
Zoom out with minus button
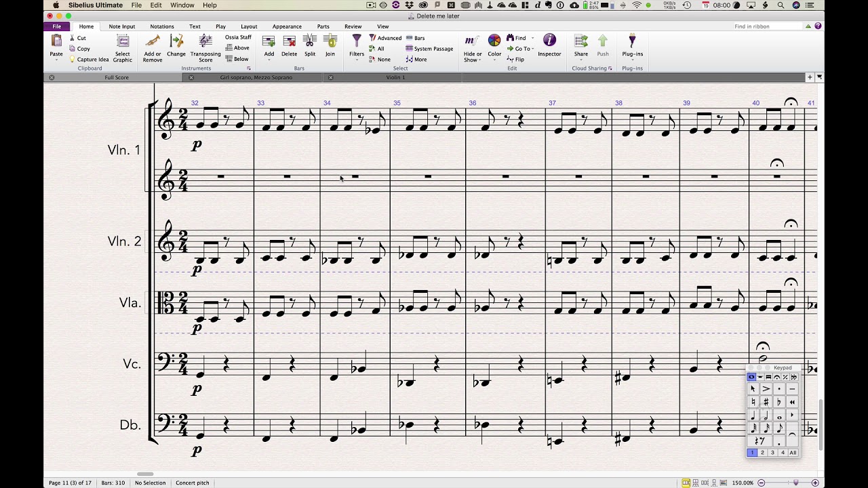point(762,483)
